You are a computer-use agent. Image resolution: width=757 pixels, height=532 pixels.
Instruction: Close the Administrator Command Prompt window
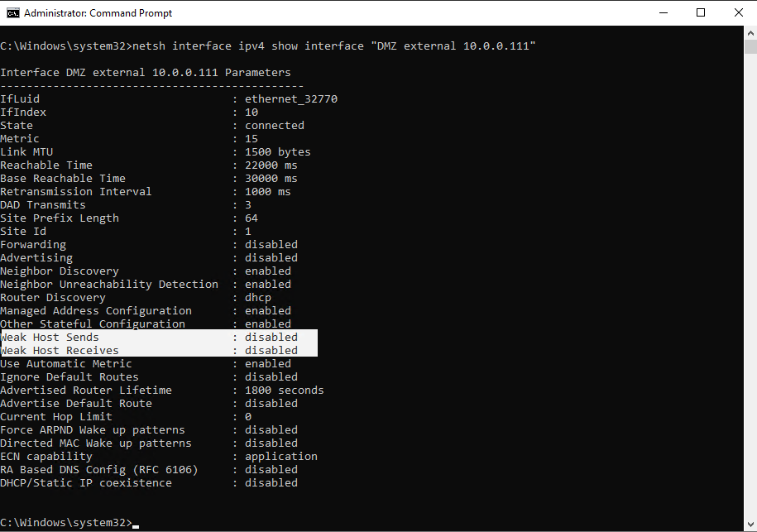pyautogui.click(x=738, y=13)
